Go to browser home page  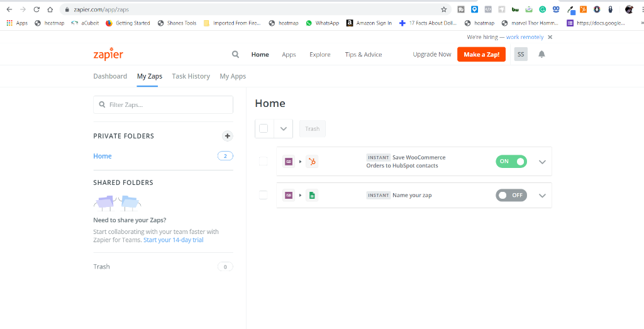(50, 9)
